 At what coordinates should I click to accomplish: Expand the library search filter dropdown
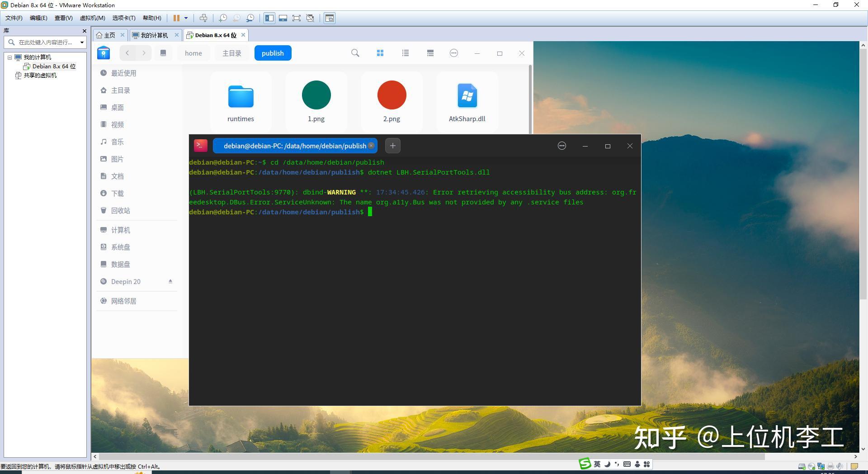pyautogui.click(x=82, y=42)
